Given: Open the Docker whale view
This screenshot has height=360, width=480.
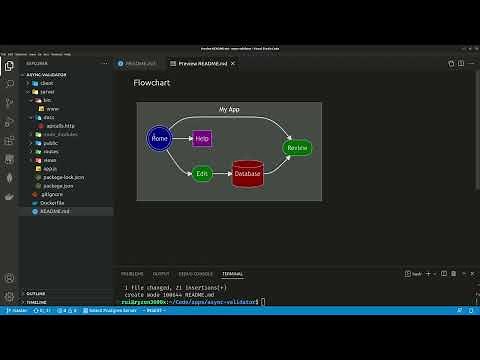Looking at the screenshot, I should (x=9, y=197).
